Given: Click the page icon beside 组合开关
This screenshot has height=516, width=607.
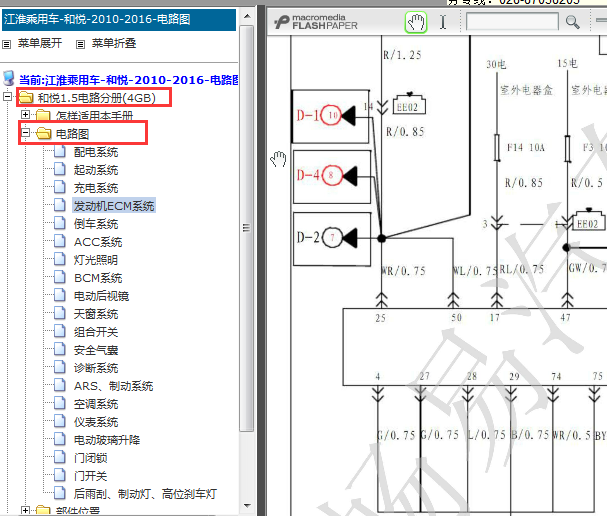Looking at the screenshot, I should tap(60, 331).
